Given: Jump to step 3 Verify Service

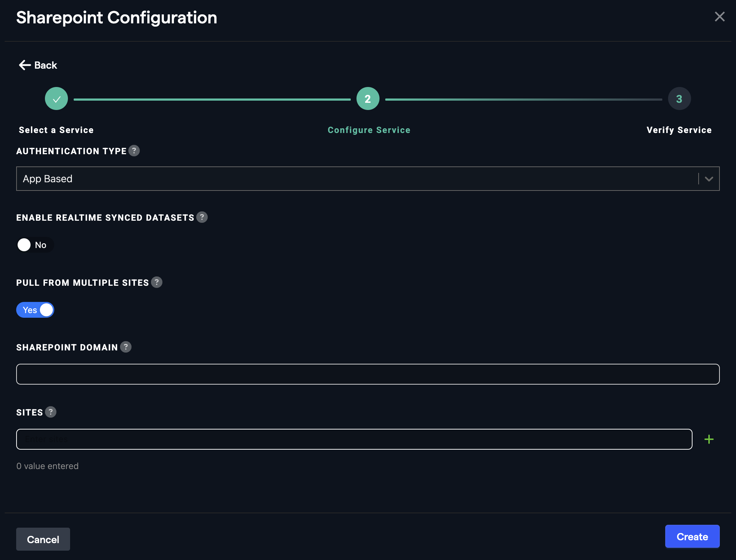Looking at the screenshot, I should (x=679, y=98).
